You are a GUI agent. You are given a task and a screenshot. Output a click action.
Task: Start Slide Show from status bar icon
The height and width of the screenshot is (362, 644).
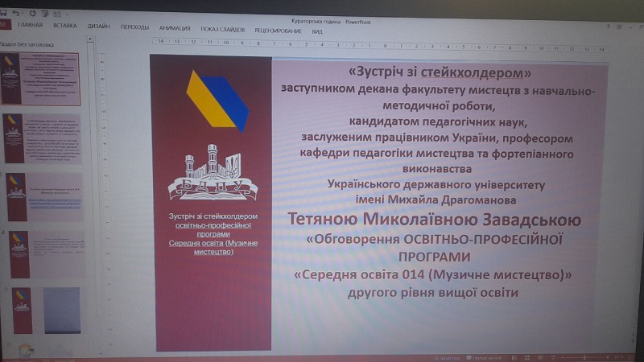pos(553,358)
